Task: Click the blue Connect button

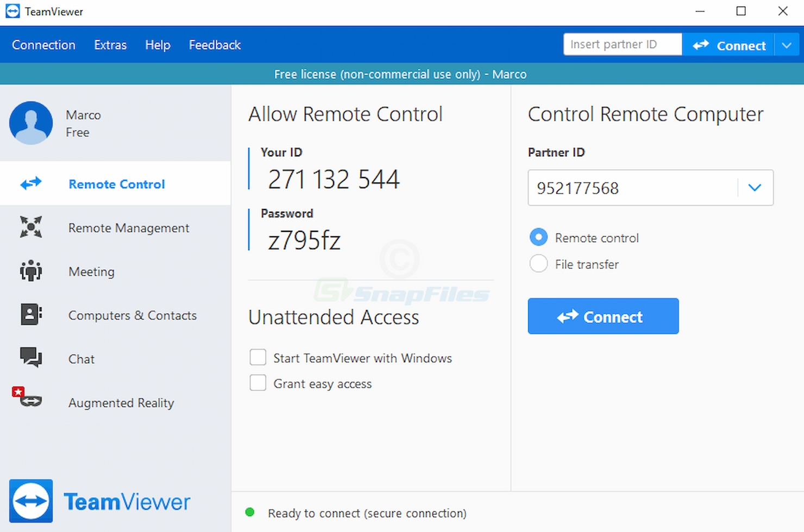Action: click(x=603, y=316)
